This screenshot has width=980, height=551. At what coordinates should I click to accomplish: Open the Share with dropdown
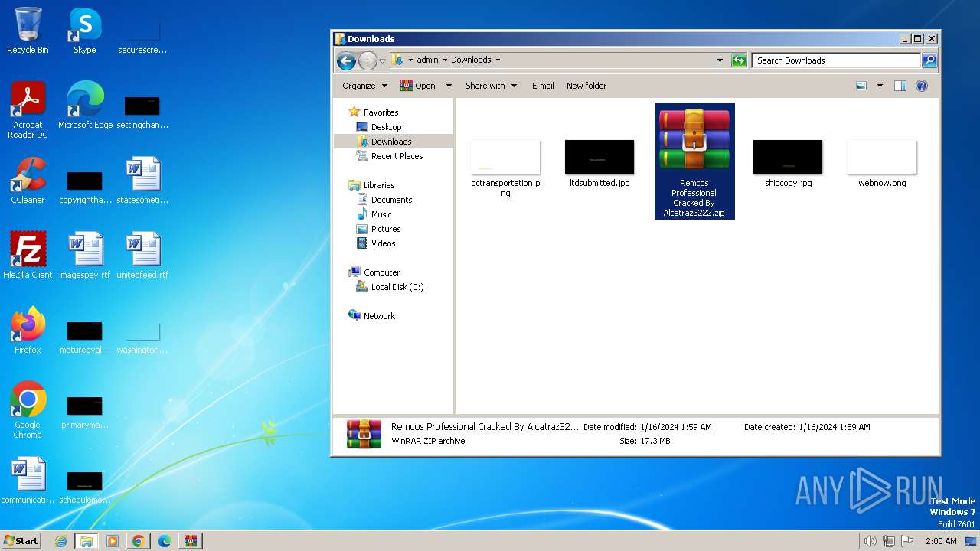coord(491,86)
